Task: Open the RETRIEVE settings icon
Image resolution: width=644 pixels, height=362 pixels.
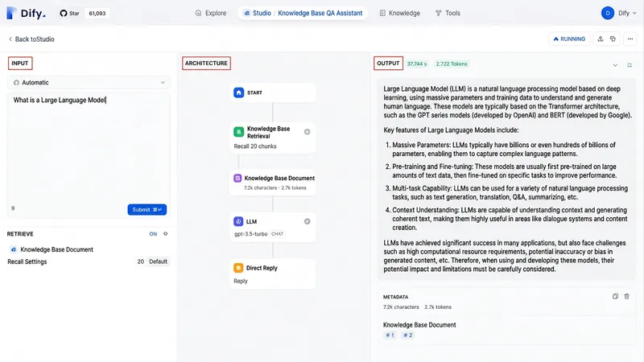Action: (x=166, y=234)
